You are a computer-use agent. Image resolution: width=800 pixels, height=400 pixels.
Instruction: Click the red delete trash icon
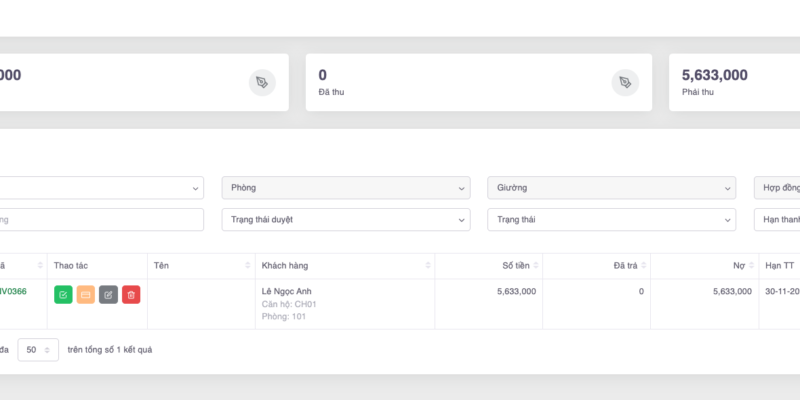(x=131, y=294)
